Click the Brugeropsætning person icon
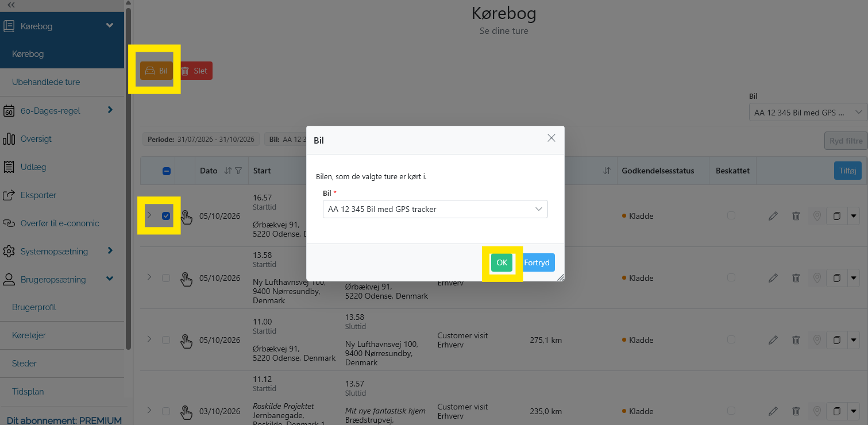This screenshot has width=868, height=425. 9,280
